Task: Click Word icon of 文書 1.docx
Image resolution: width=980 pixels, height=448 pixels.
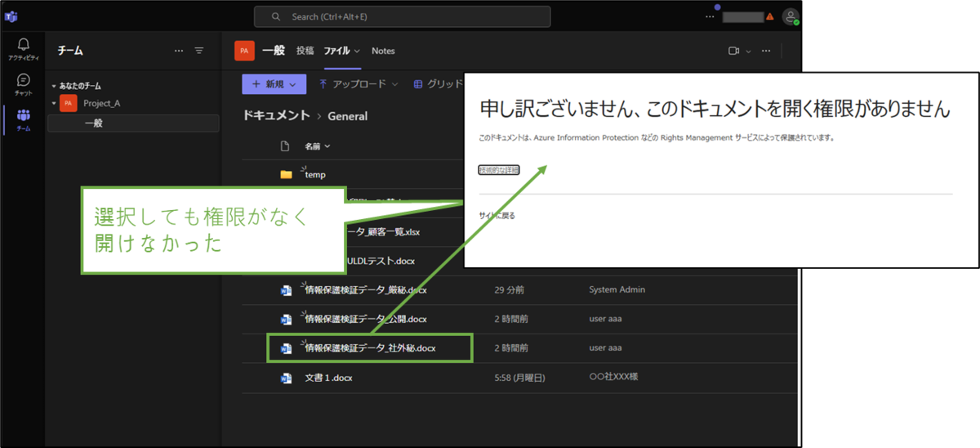Action: 286,379
